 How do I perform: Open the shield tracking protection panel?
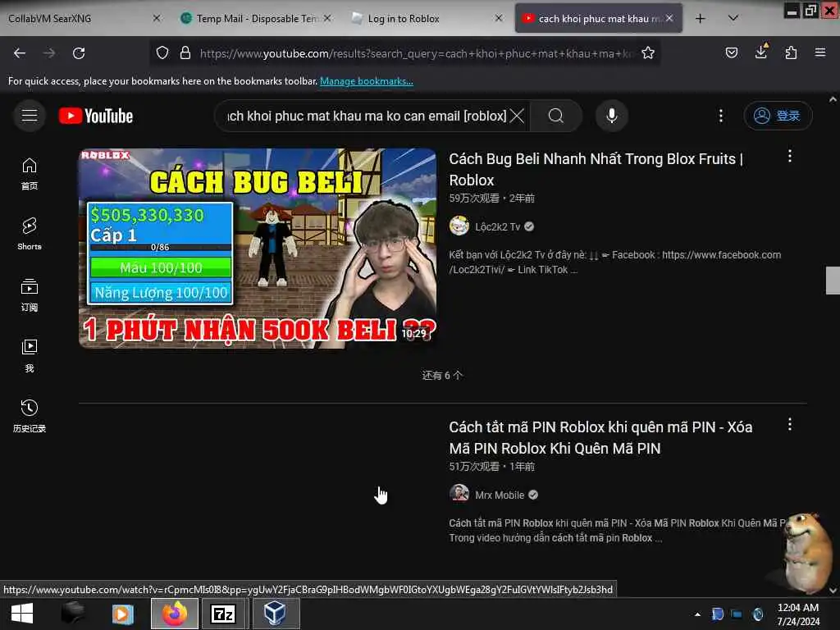tap(162, 53)
